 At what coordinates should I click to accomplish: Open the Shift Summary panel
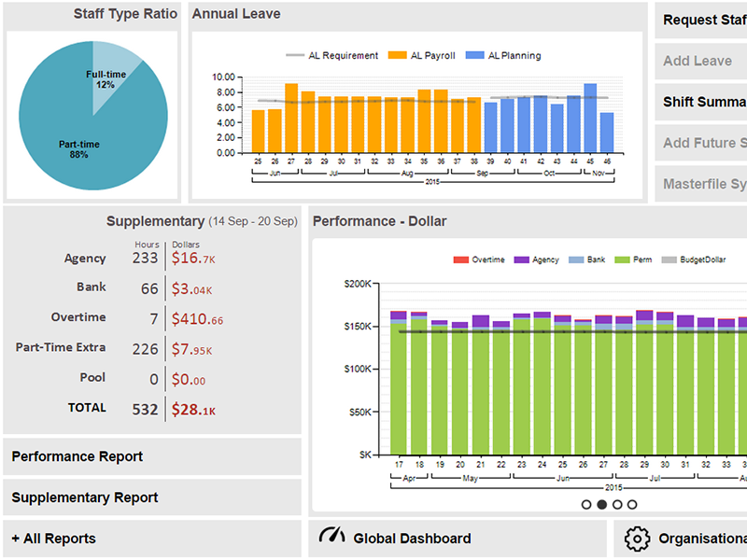point(702,102)
